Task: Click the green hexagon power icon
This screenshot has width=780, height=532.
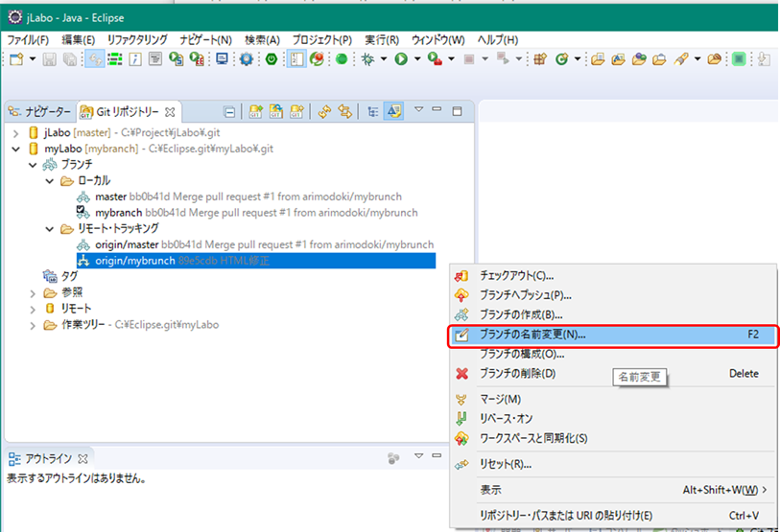Action: (272, 59)
